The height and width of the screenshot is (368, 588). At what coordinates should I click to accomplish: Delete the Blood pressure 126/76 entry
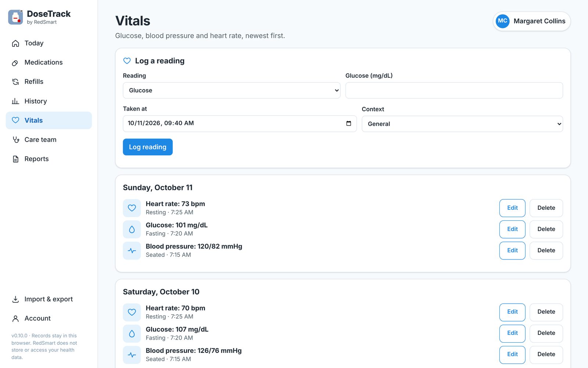pyautogui.click(x=546, y=355)
